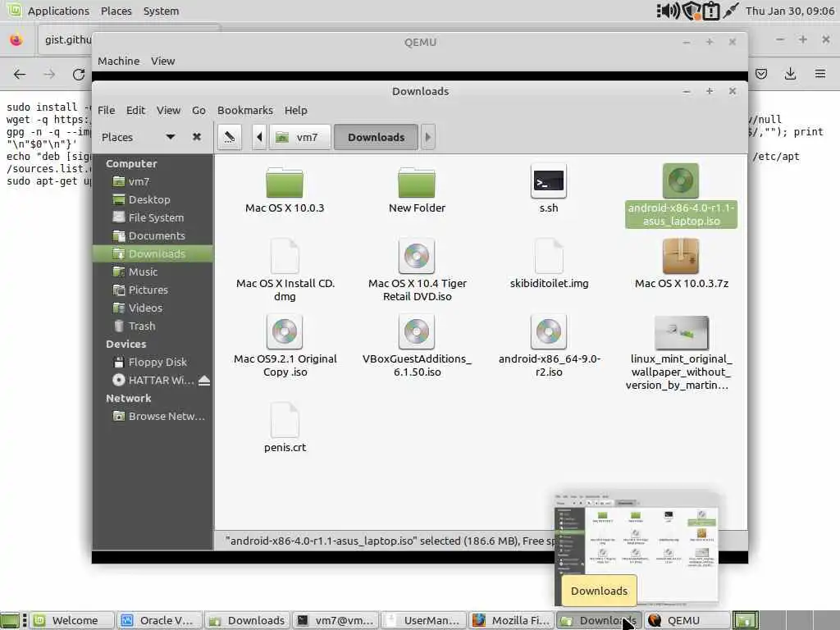Select the android-x86_64-9.0-r2.iso disc icon
Screen dimensions: 840x630
[x=549, y=331]
